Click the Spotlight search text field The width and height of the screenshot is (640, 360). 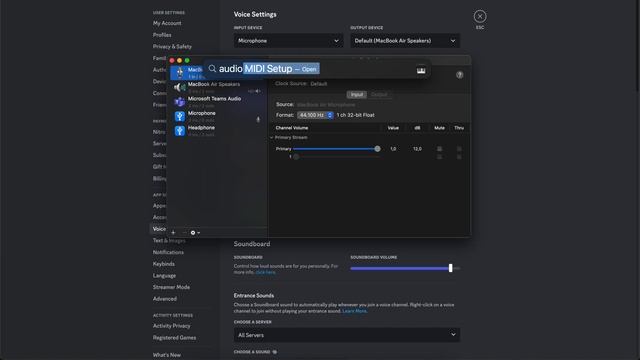[316, 69]
